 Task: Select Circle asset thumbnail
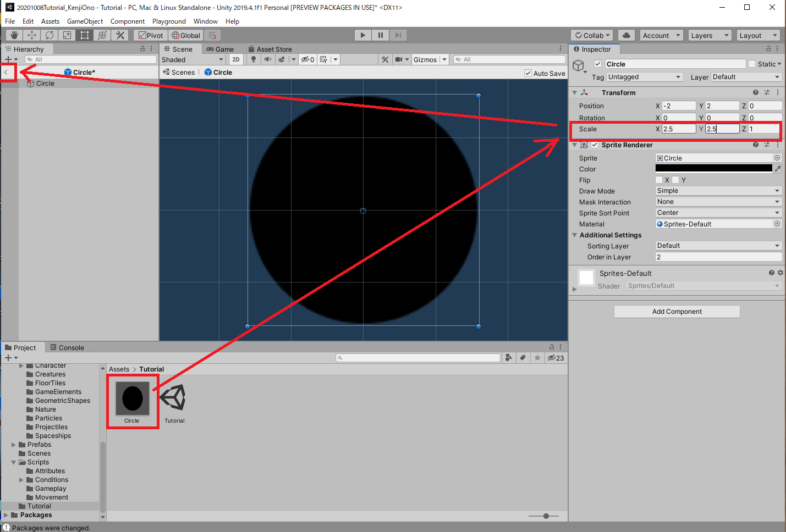pos(132,398)
